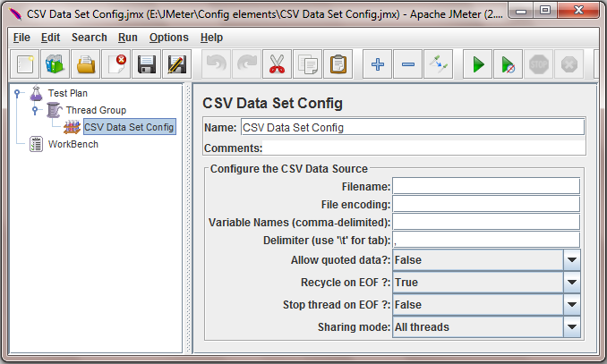The height and width of the screenshot is (364, 607).
Task: Open the Help menu
Action: (x=211, y=38)
